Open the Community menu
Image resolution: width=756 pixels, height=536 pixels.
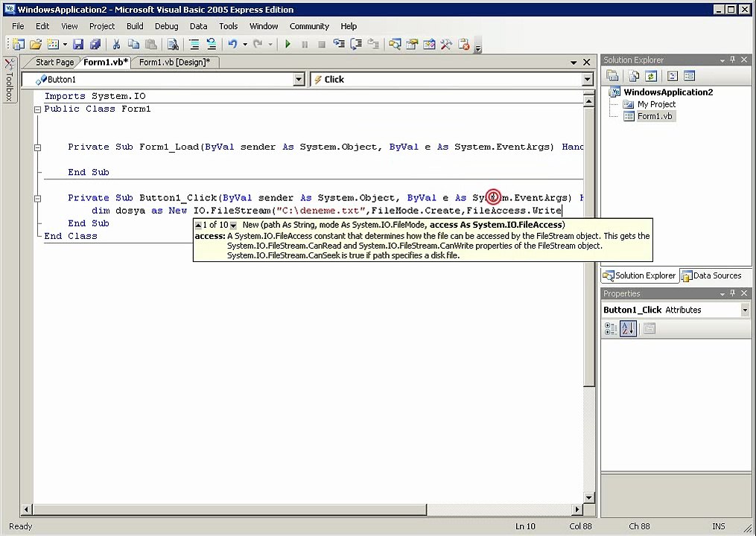[x=309, y=26]
